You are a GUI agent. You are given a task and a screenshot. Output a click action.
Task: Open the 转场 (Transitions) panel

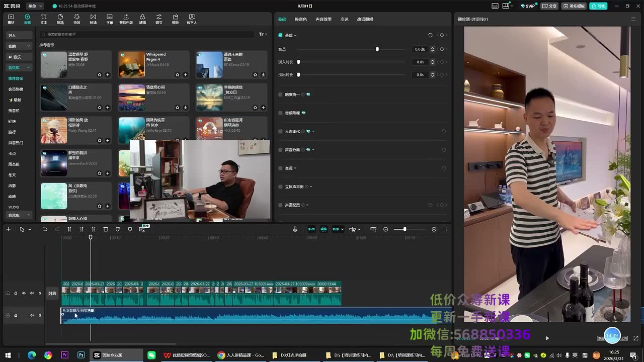93,19
